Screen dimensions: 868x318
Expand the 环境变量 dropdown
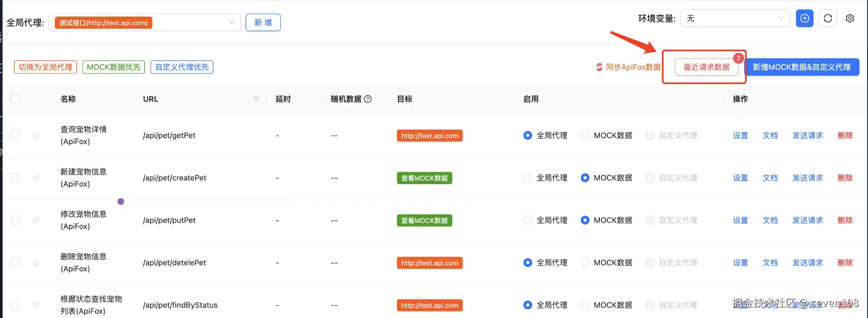pyautogui.click(x=735, y=19)
